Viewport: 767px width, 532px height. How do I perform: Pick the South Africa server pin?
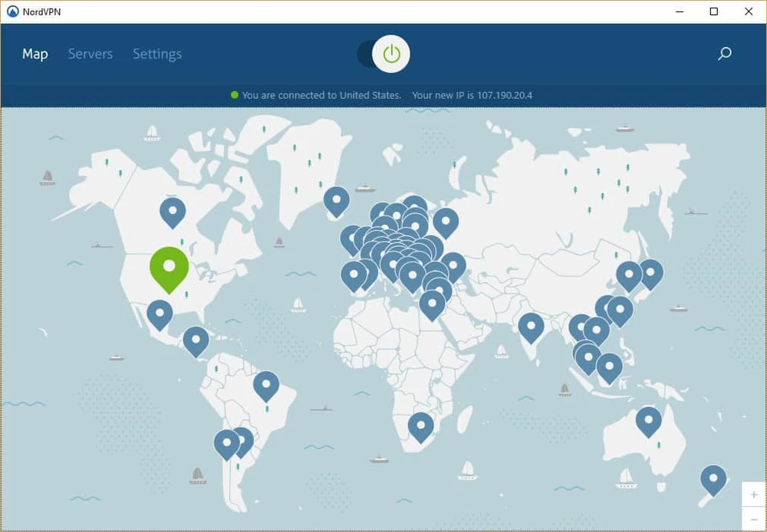click(420, 425)
